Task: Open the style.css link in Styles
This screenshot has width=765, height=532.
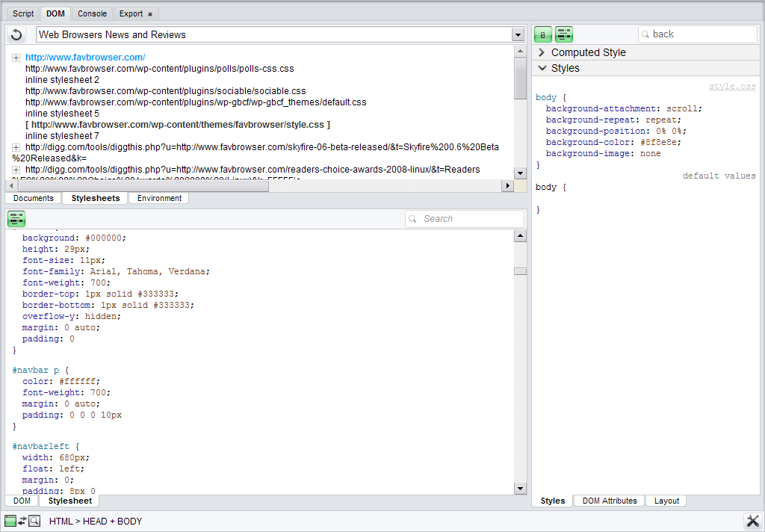Action: click(731, 87)
